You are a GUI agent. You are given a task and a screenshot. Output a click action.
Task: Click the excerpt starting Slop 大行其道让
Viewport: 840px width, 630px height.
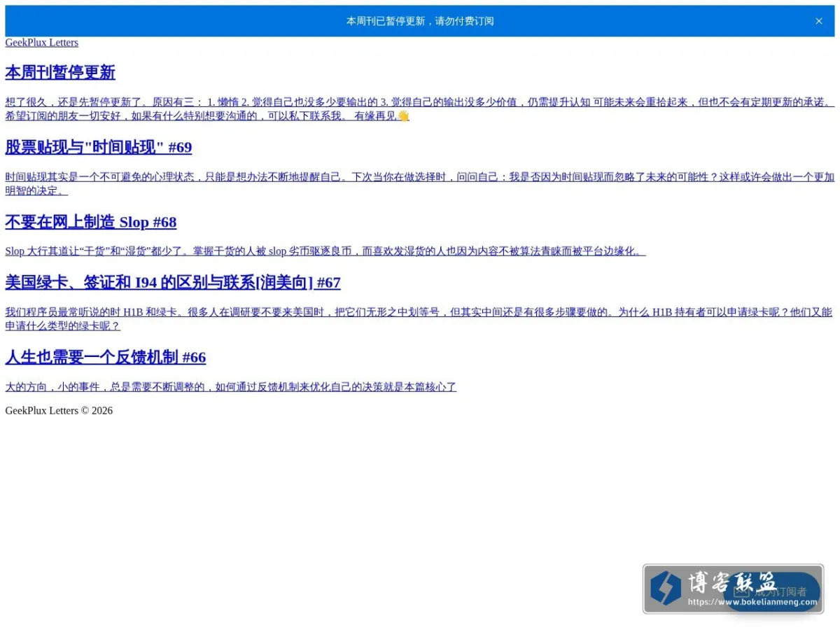325,251
